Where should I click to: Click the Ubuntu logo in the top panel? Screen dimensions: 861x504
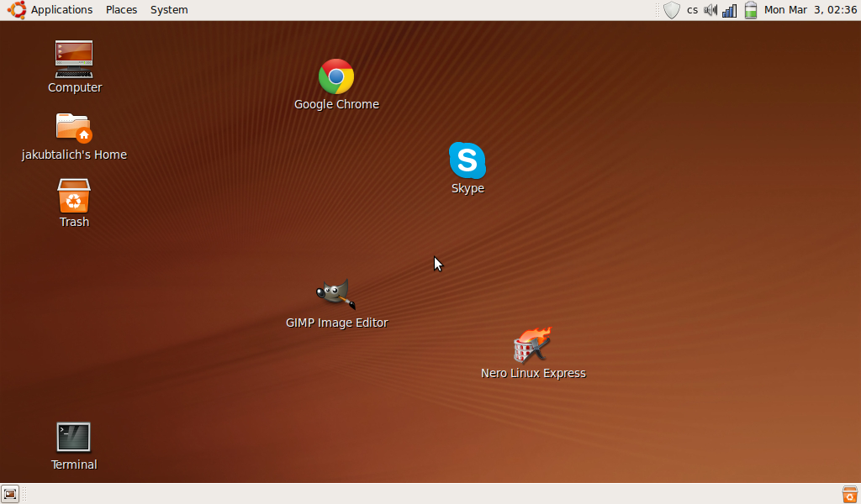coord(17,10)
